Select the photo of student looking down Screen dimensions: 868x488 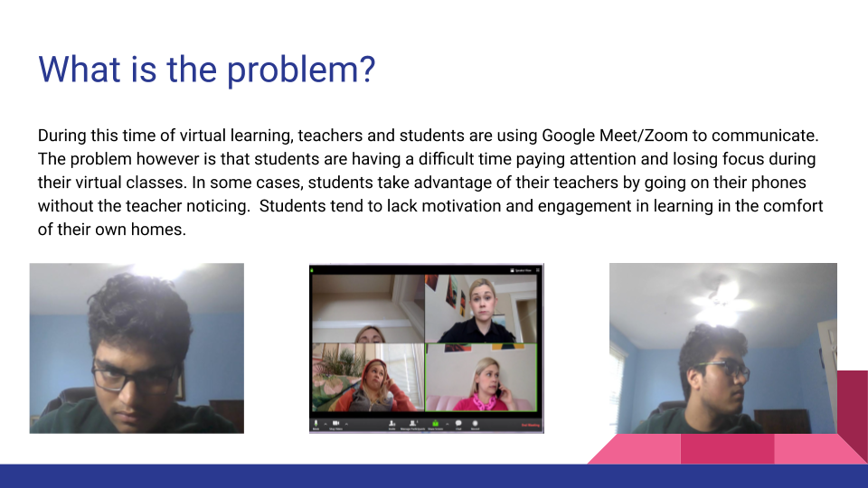pos(137,348)
